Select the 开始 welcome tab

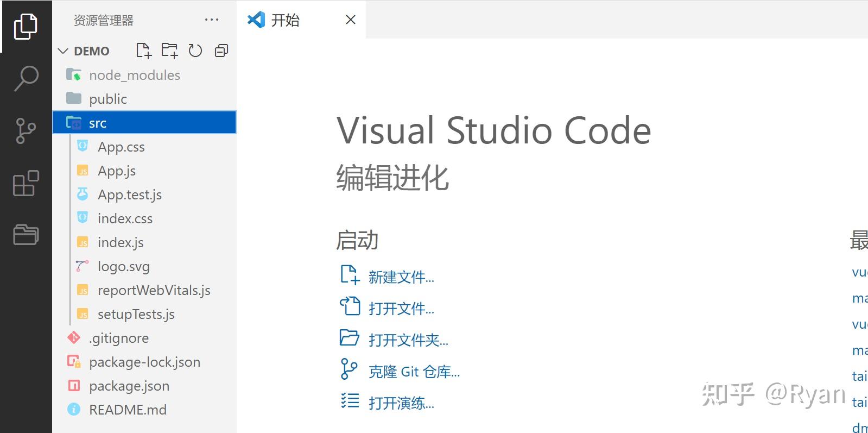[301, 20]
